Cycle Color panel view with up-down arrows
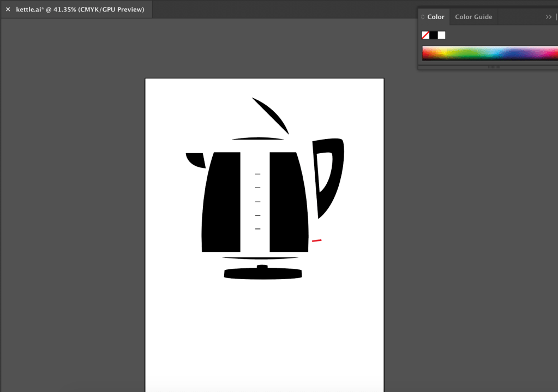Viewport: 558px width, 392px height. click(x=423, y=17)
